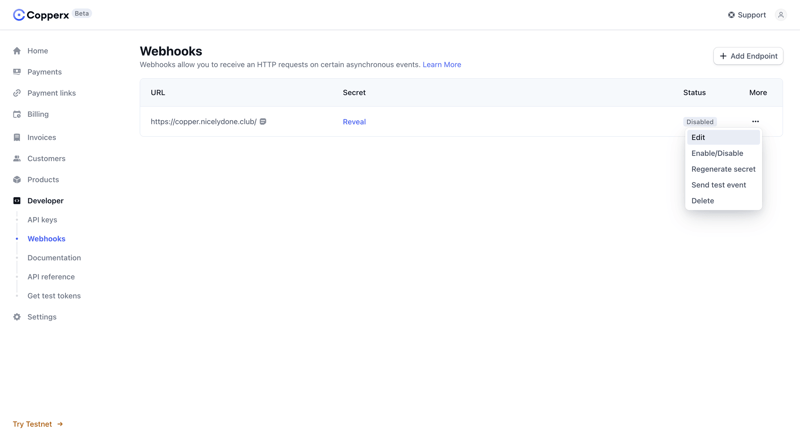Choose Regenerate secret option
This screenshot has width=800, height=442.
(x=723, y=169)
